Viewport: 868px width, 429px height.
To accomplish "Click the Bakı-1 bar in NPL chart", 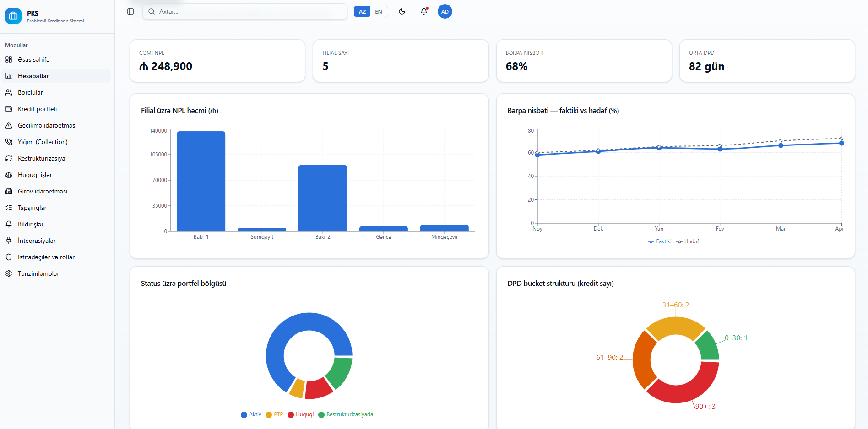I will tap(201, 181).
